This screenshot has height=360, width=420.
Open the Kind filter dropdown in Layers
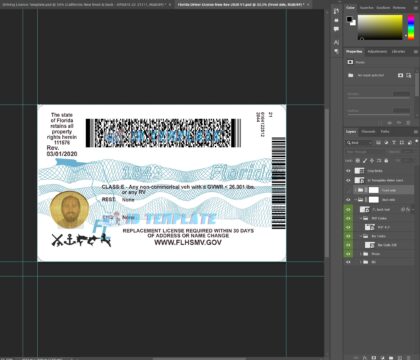[359, 143]
